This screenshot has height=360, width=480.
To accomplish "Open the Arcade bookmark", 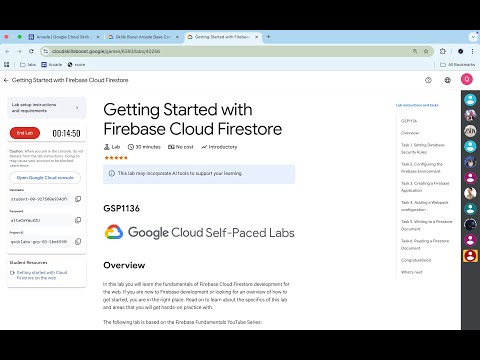I will 52,65.
